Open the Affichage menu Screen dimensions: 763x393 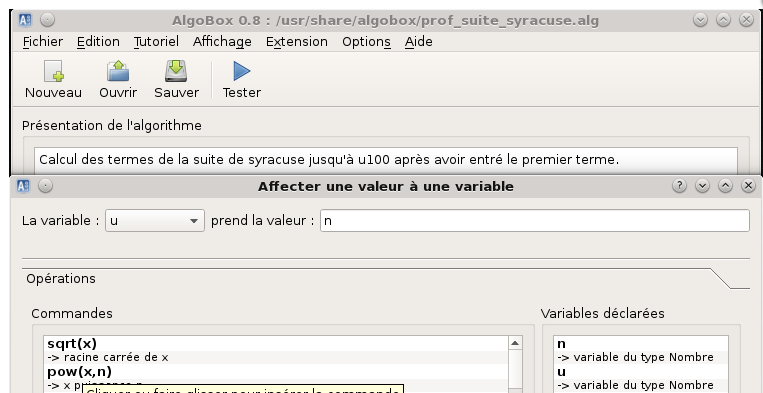point(222,42)
